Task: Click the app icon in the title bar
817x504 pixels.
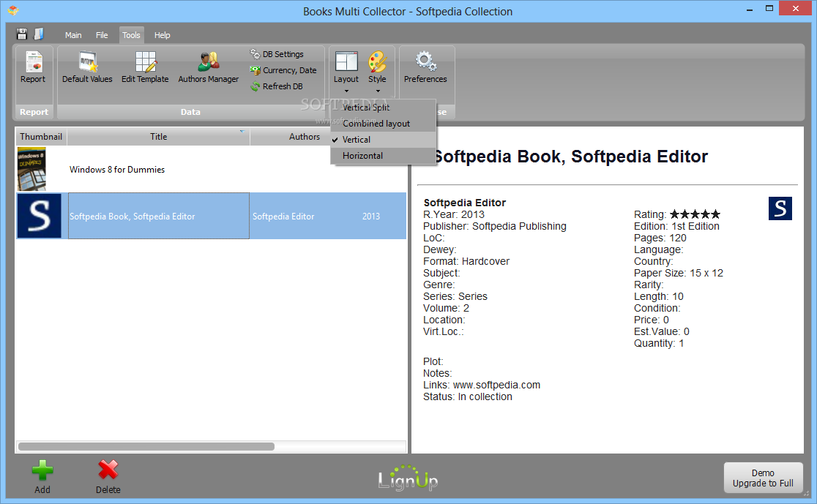Action: pos(13,10)
